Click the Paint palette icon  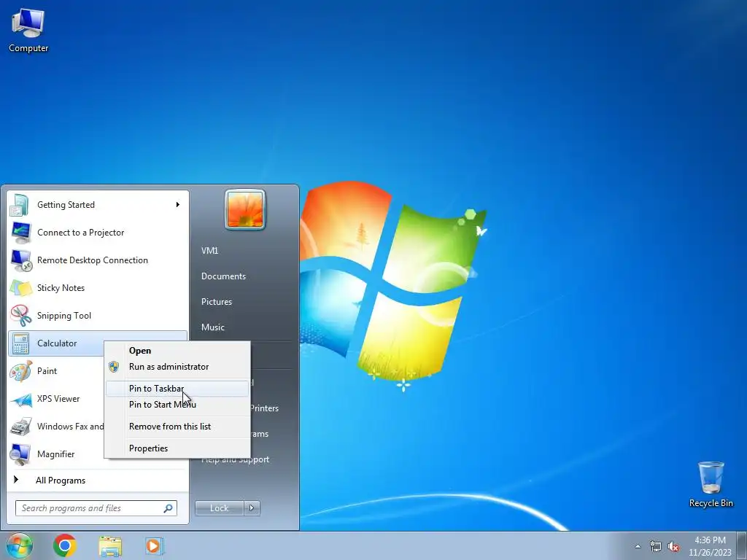[x=20, y=371]
